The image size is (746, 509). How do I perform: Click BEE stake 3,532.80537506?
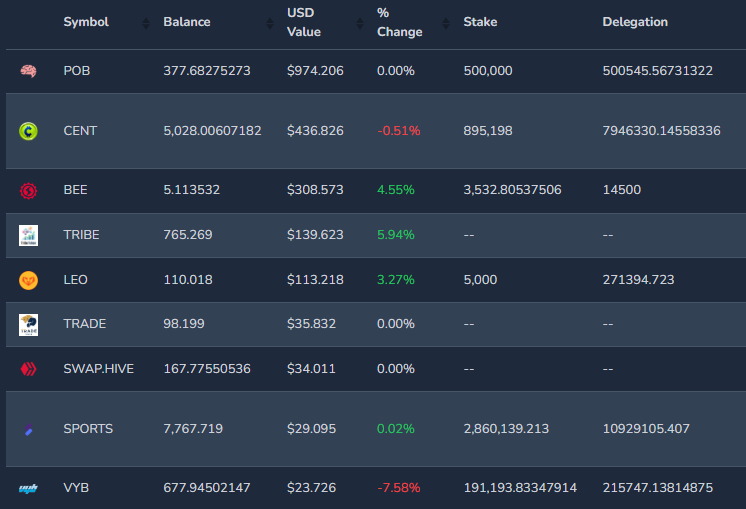point(512,190)
